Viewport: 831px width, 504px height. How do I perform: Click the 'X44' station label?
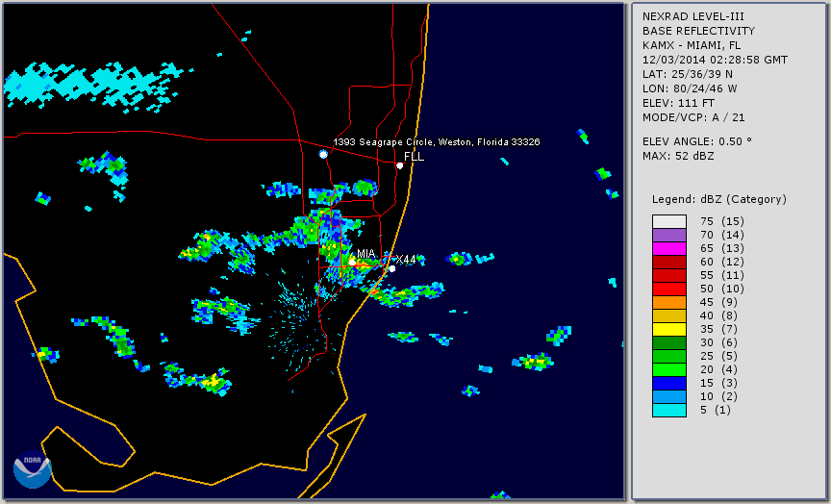(406, 259)
